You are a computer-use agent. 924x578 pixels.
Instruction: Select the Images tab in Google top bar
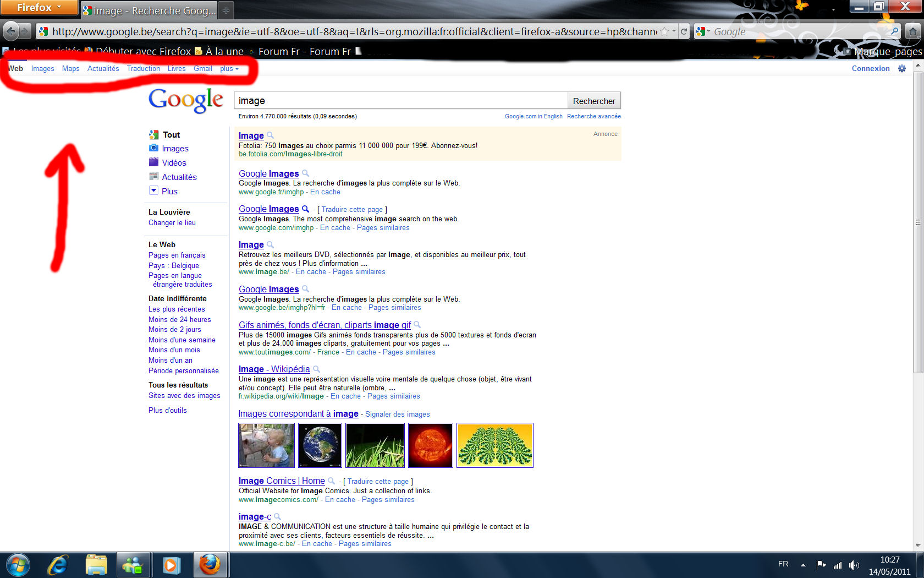point(42,69)
